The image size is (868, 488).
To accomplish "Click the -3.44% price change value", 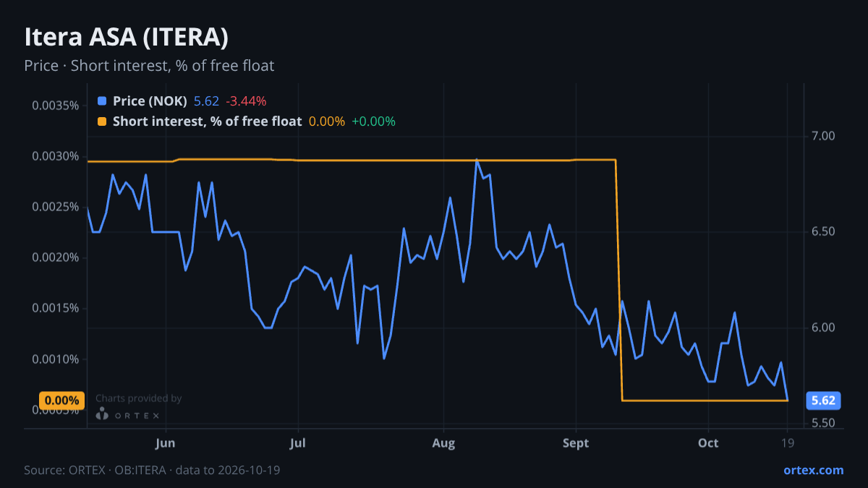I will click(x=246, y=101).
